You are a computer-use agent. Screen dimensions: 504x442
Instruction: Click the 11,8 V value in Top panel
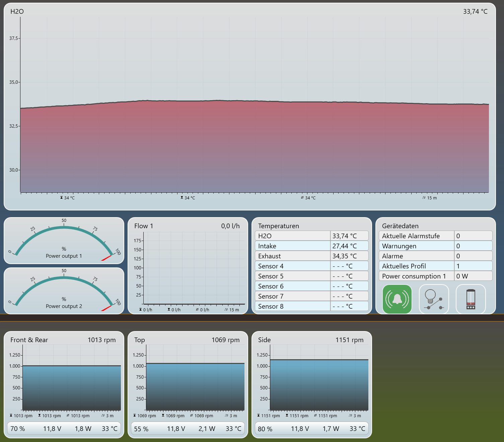coord(176,429)
